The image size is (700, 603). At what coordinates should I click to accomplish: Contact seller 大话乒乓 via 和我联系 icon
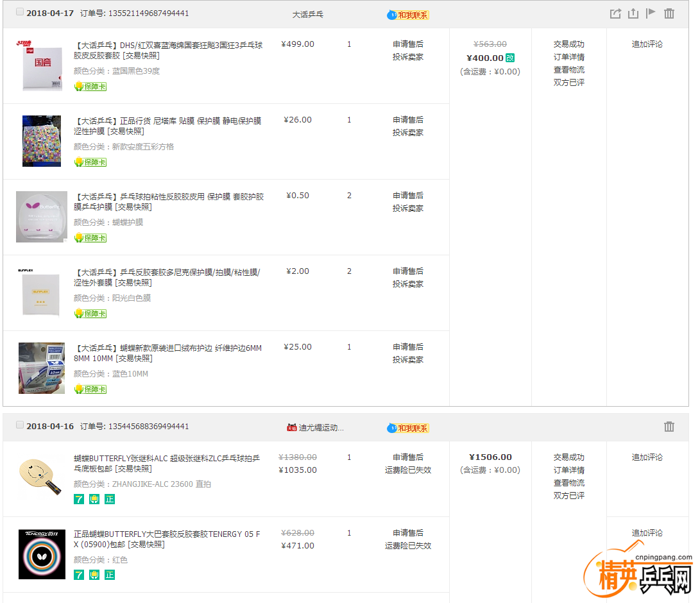click(x=408, y=15)
